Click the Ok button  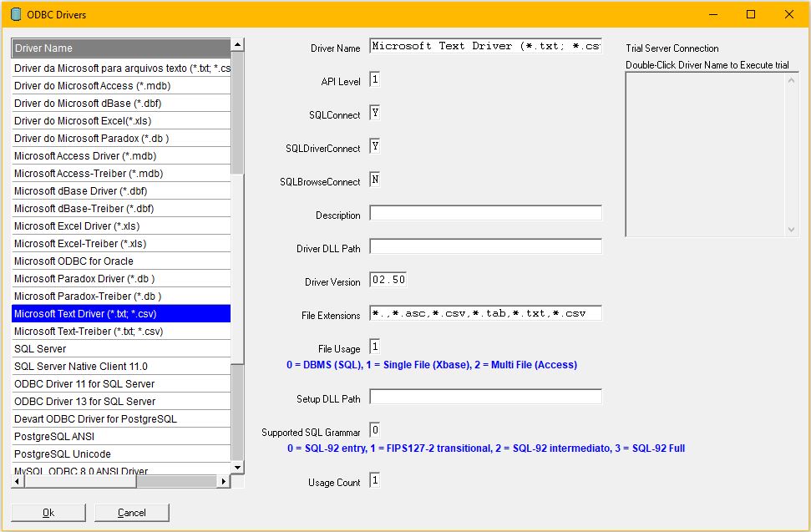(48, 512)
